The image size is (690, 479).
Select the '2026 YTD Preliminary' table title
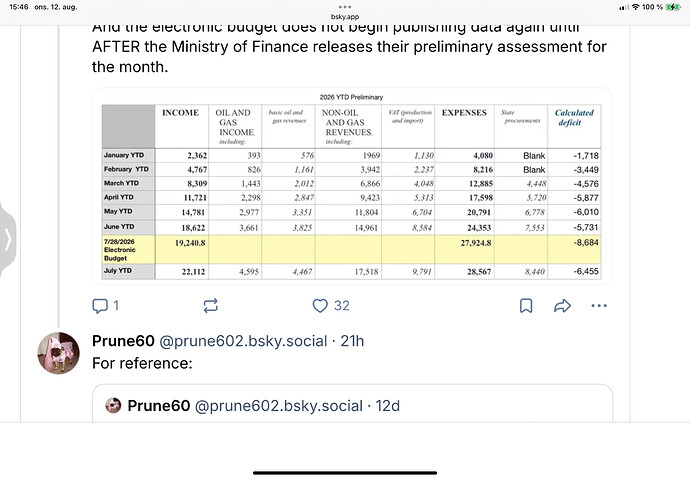[351, 97]
